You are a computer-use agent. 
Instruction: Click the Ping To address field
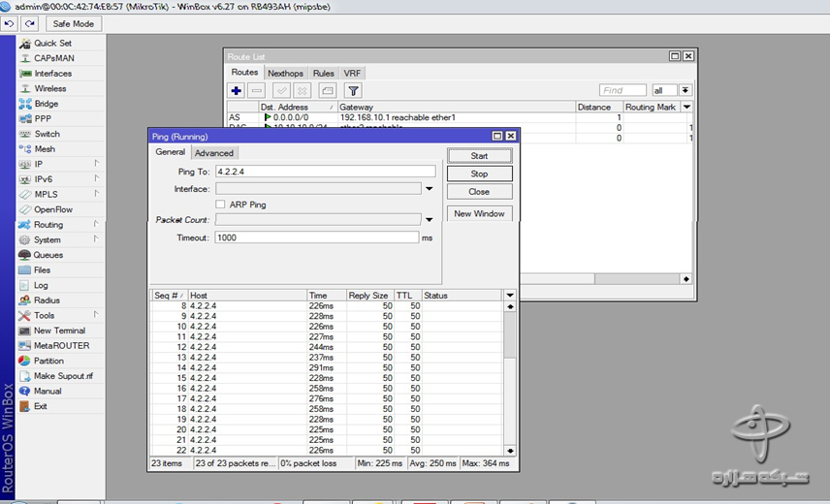tap(326, 172)
